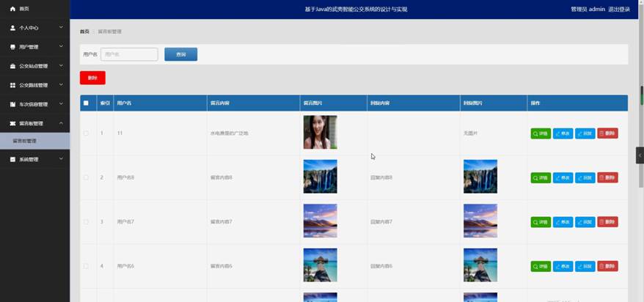Check the checkbox for row 1 (user 11)
Viewport: 644px width, 302px height.
point(86,133)
